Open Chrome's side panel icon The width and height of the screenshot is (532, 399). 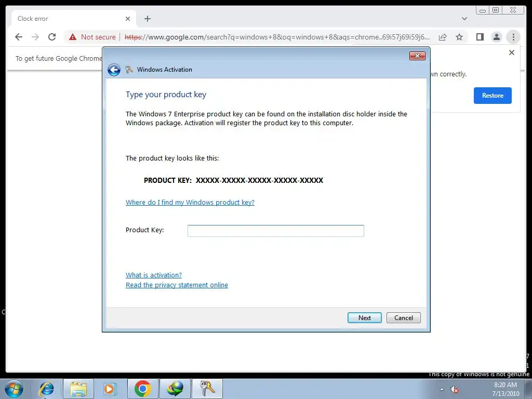pos(480,37)
